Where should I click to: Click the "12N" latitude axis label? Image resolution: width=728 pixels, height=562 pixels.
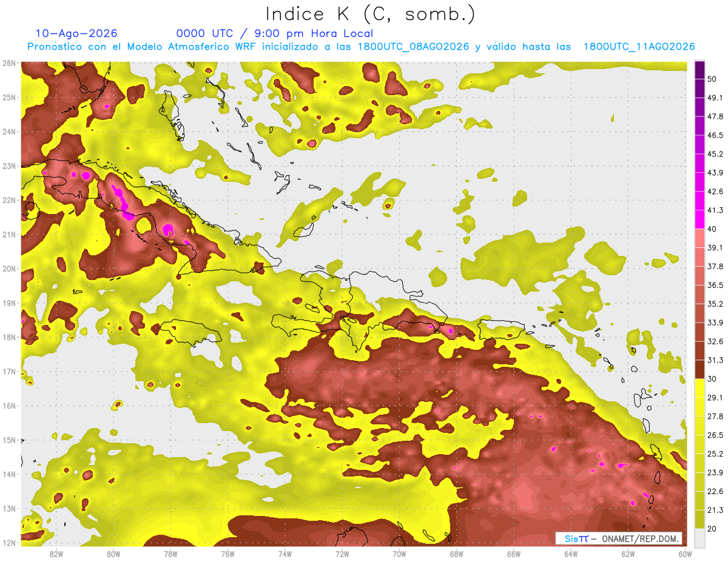(9, 543)
